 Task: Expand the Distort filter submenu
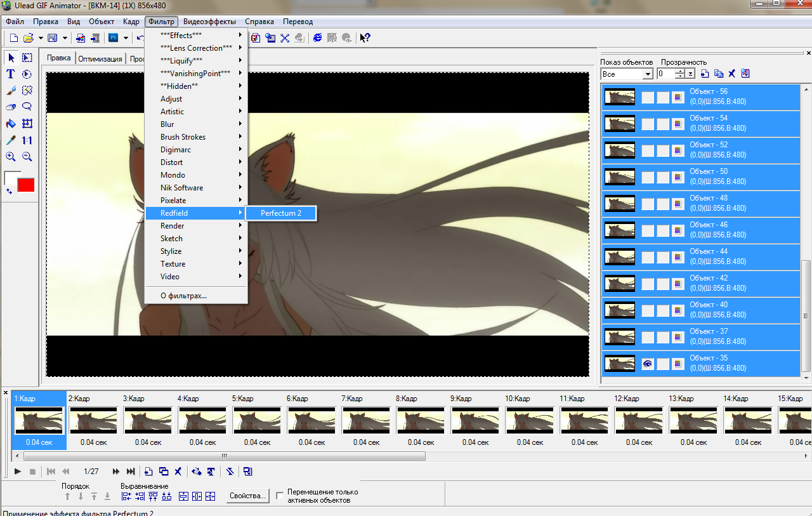pyautogui.click(x=196, y=162)
